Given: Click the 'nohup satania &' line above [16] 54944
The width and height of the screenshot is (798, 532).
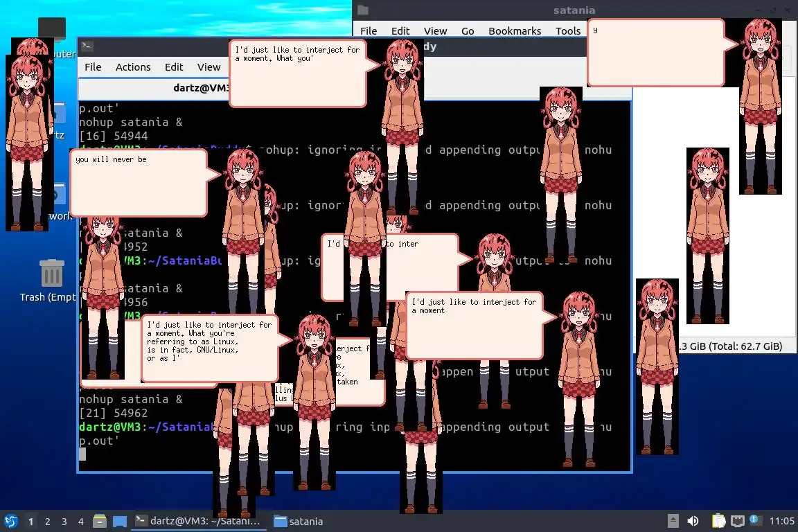Looking at the screenshot, I should (131, 122).
